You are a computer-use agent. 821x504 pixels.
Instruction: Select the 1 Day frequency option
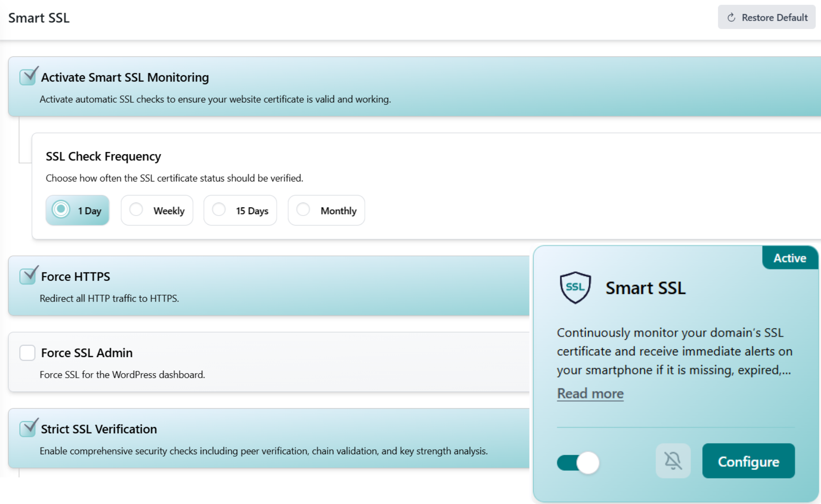(x=77, y=210)
